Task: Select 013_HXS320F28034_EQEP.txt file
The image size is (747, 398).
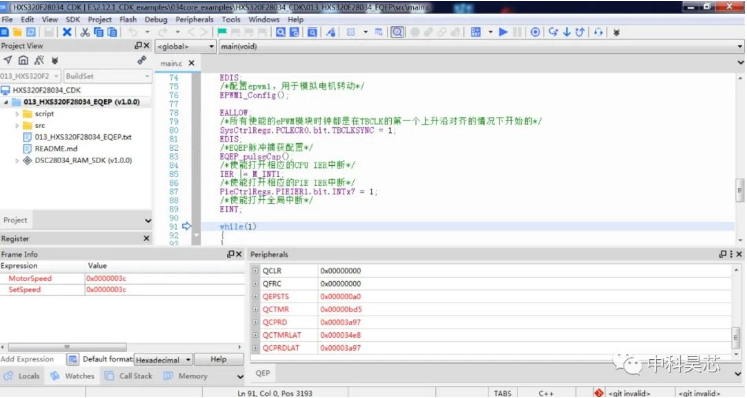Action: click(x=83, y=137)
